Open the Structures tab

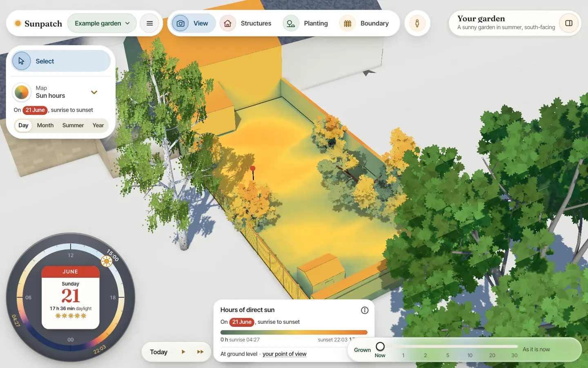coord(246,23)
